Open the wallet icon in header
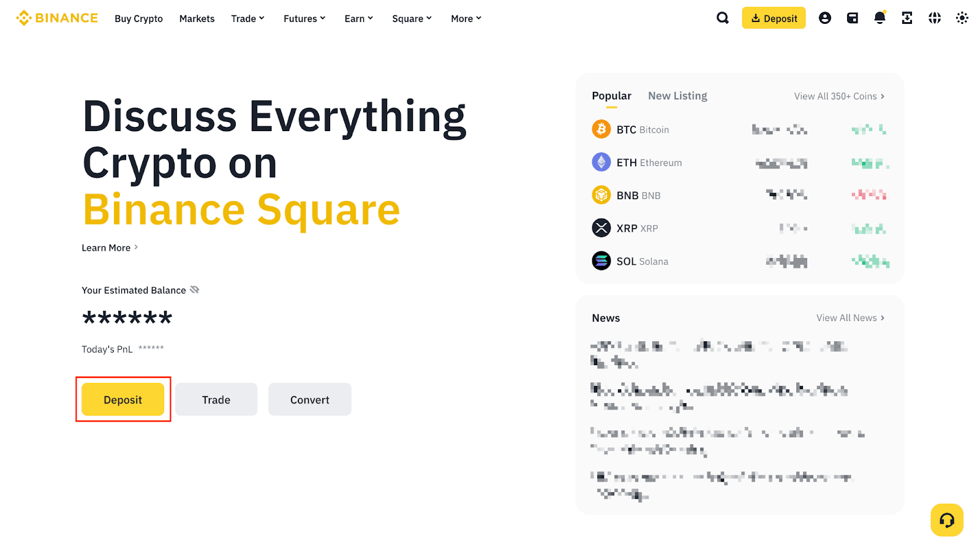Viewport: 980px width, 538px height. (852, 18)
